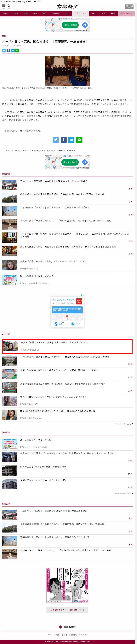The width and height of the screenshot is (137, 644).
Task: Open the 観光 nav tab
Action: [44, 14]
